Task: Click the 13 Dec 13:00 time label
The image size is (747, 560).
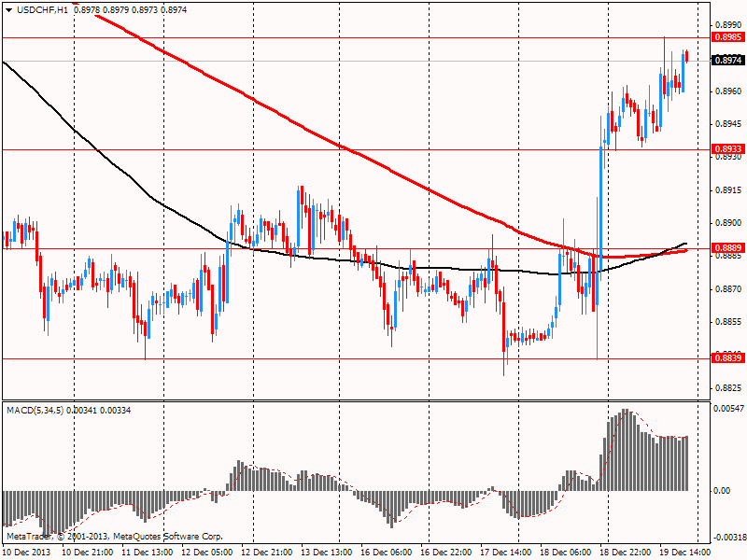Action: click(326, 553)
